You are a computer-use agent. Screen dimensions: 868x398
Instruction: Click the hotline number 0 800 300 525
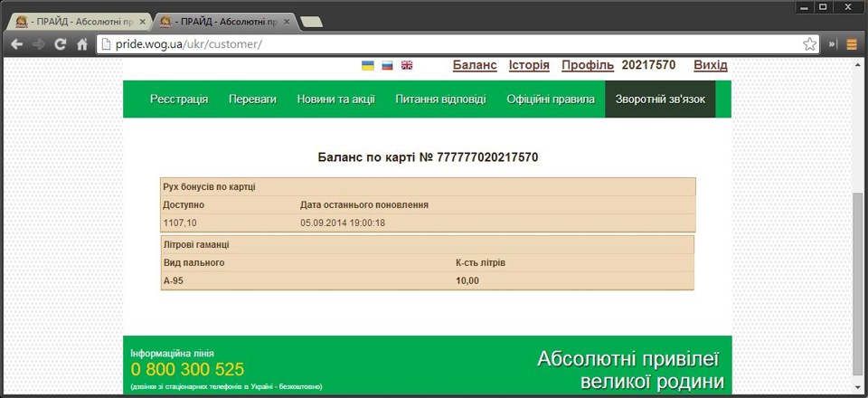[x=188, y=369]
